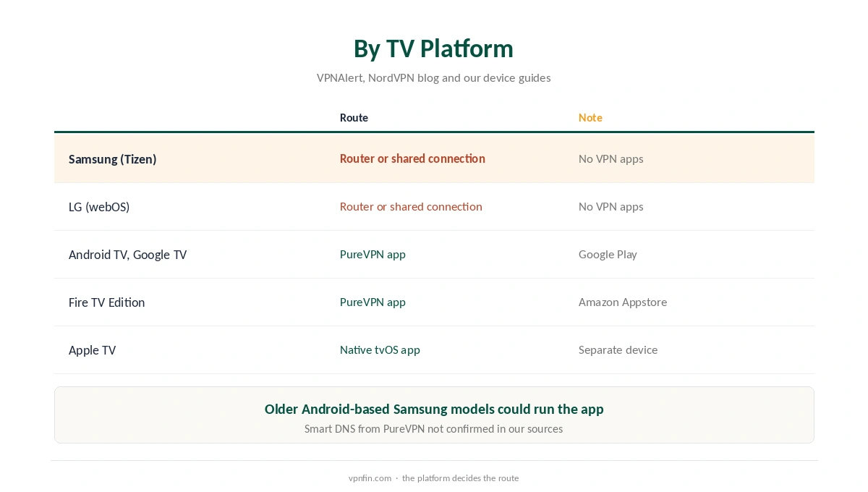Image resolution: width=868 pixels, height=492 pixels.
Task: Click the 'Route' column header
Action: coord(354,117)
